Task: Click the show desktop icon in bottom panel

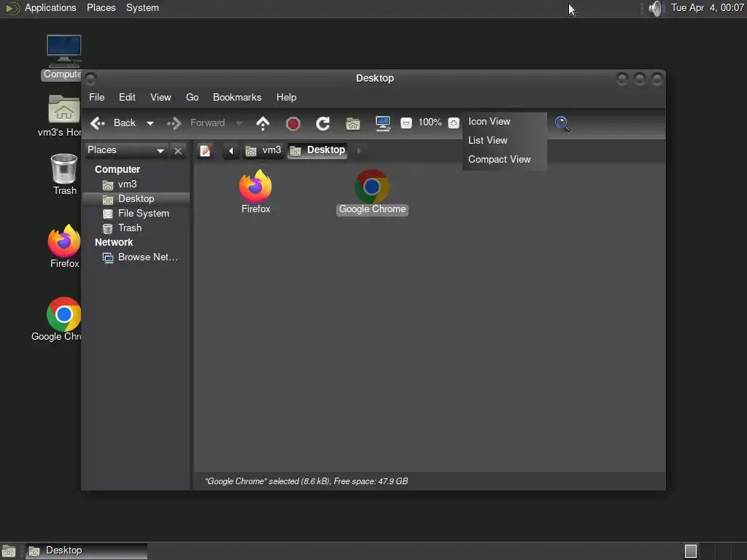Action: click(9, 551)
